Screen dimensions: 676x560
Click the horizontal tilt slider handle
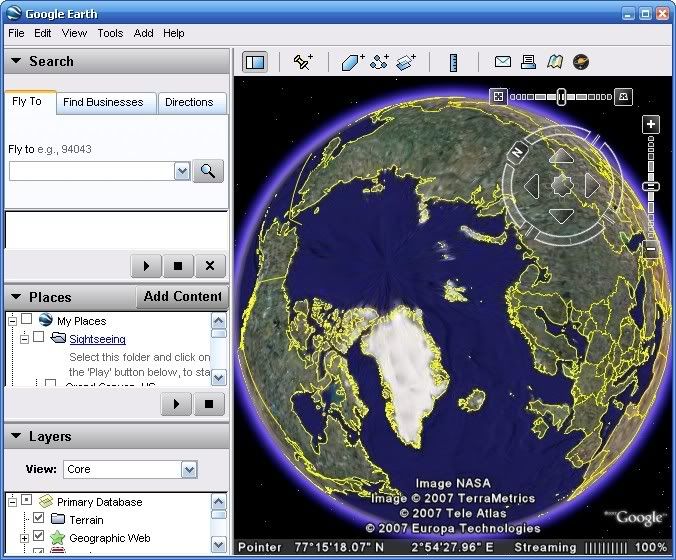(x=560, y=97)
